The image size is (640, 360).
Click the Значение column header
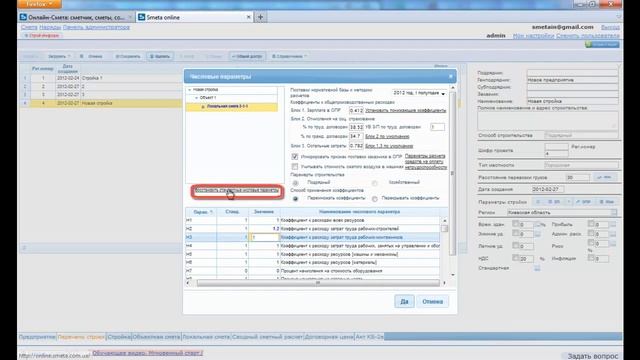(x=264, y=212)
